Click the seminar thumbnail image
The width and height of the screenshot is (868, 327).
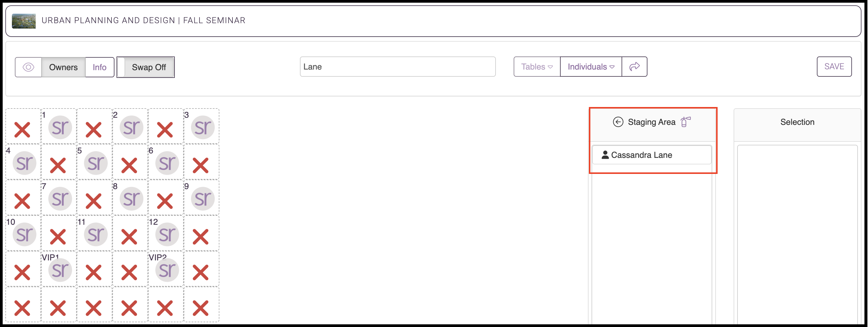(23, 21)
